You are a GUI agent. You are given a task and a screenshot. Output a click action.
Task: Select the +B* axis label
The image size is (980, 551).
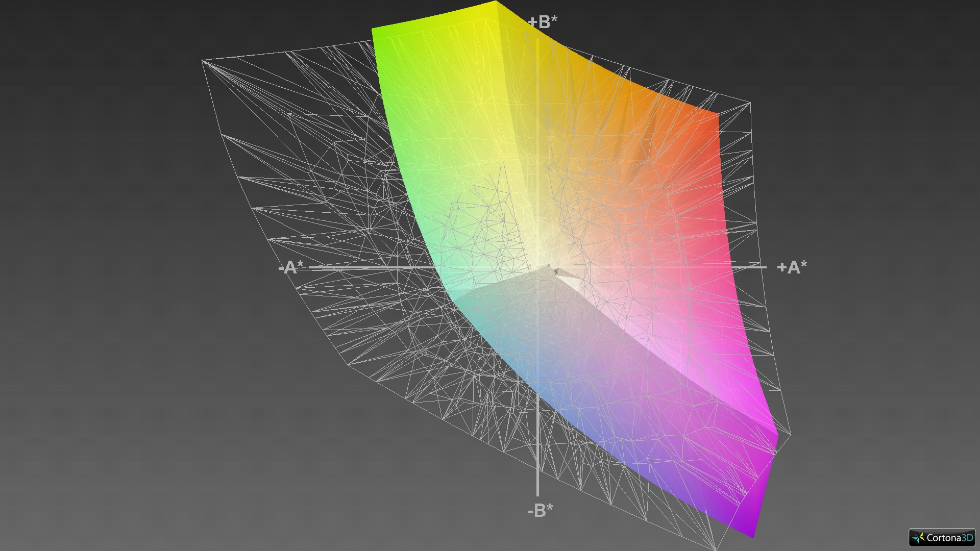(x=543, y=22)
